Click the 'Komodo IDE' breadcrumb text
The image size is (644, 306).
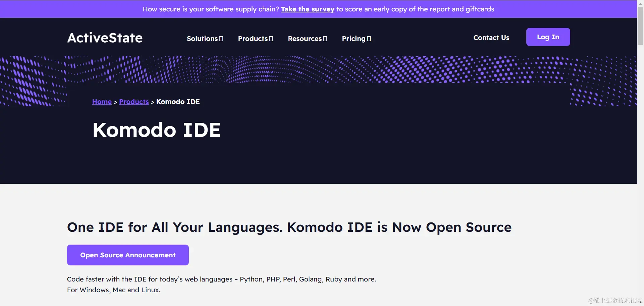click(178, 102)
